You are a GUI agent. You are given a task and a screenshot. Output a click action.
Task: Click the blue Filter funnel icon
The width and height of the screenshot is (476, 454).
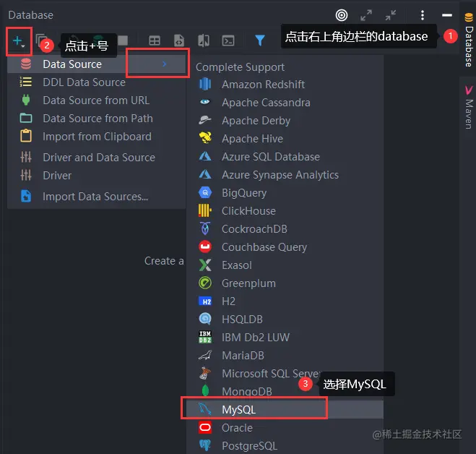pyautogui.click(x=260, y=40)
